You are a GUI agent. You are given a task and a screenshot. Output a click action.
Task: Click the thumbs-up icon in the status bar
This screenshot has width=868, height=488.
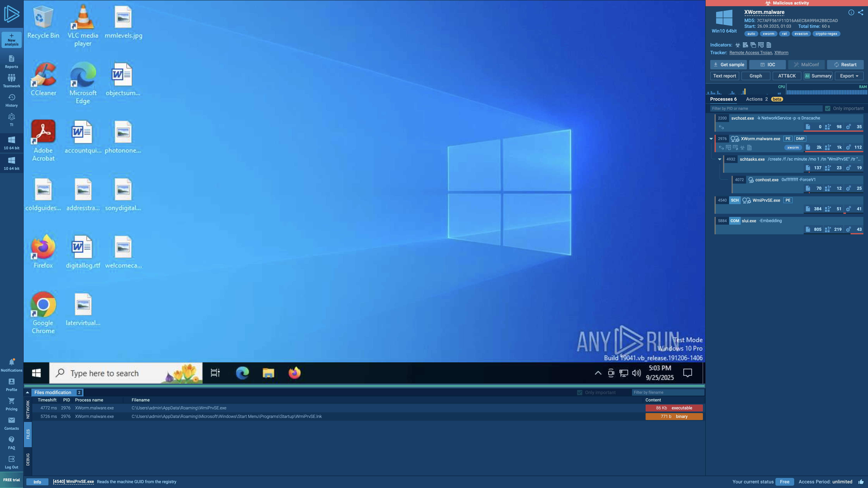point(861,482)
